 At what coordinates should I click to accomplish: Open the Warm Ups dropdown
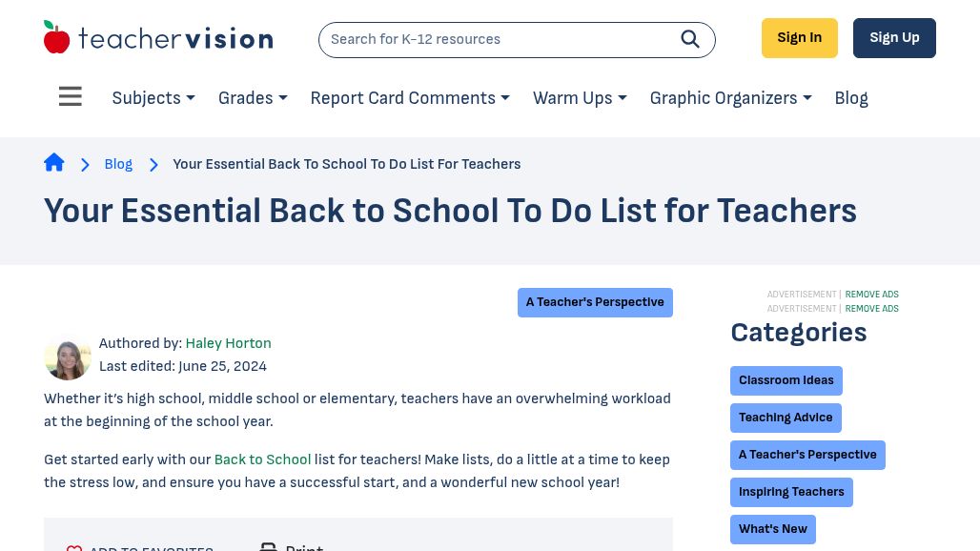(580, 98)
